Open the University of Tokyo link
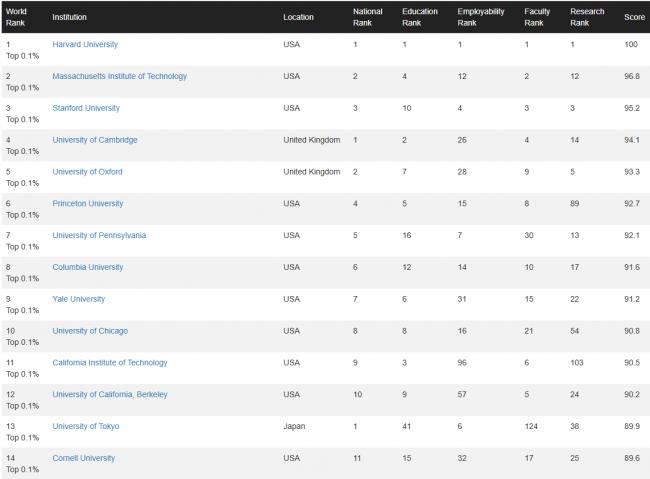 pos(85,426)
